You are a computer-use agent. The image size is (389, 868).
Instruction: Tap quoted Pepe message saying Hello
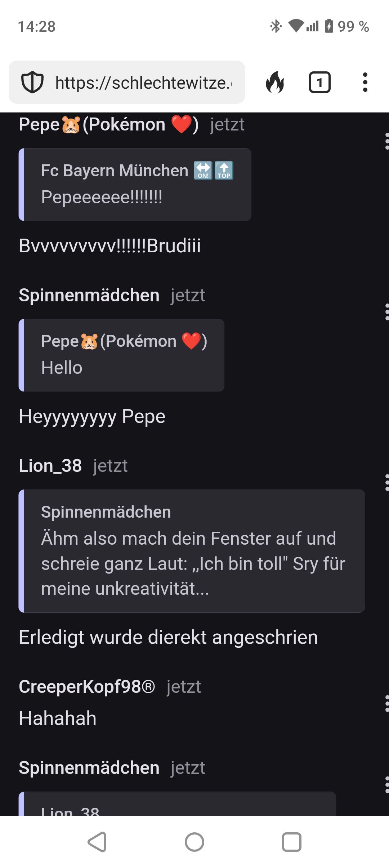[x=122, y=355]
